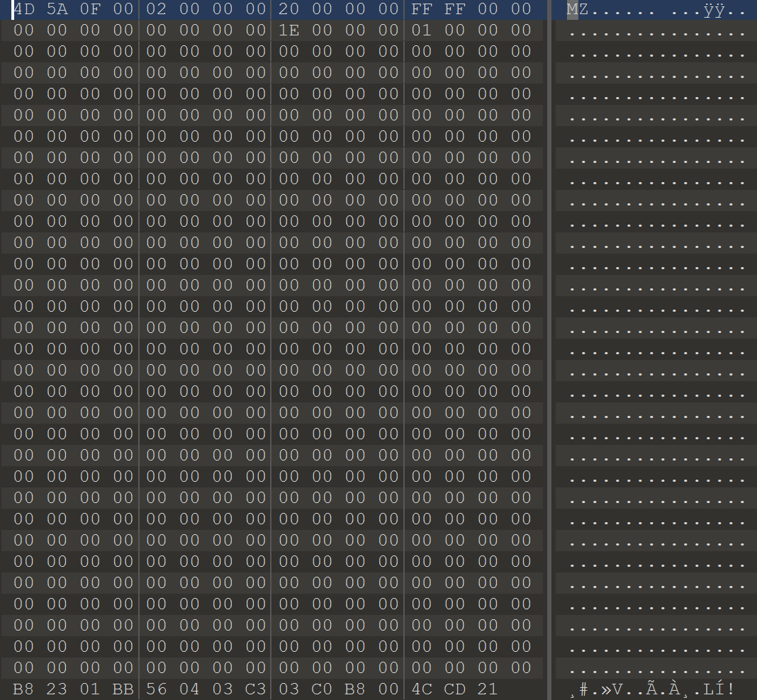This screenshot has height=700, width=757.
Task: Select the C3 byte in the last row
Action: click(x=256, y=689)
